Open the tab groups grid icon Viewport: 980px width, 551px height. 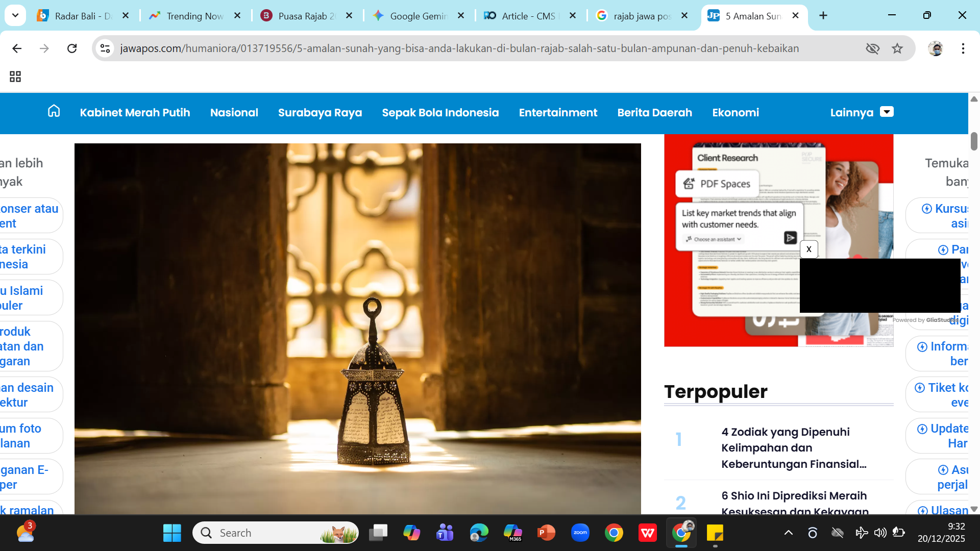click(x=15, y=77)
